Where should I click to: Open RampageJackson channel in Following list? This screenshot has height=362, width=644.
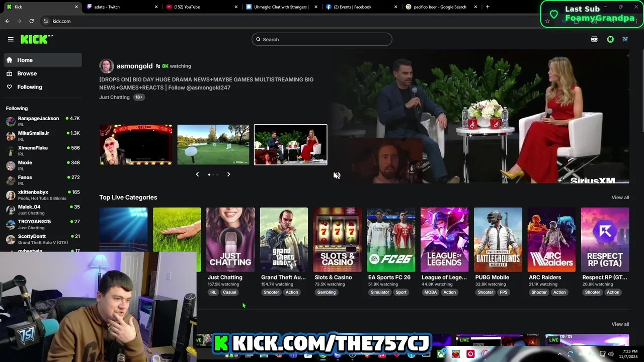click(43, 121)
